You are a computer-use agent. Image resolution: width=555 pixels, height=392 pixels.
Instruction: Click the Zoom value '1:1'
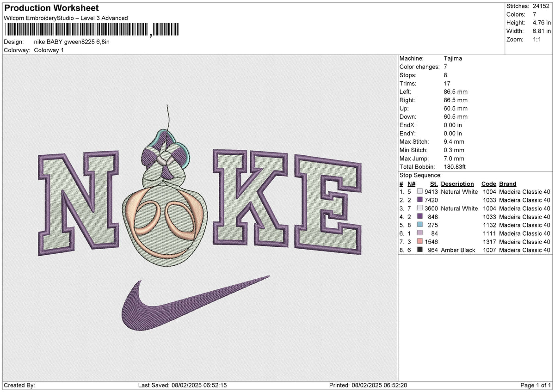click(x=537, y=39)
